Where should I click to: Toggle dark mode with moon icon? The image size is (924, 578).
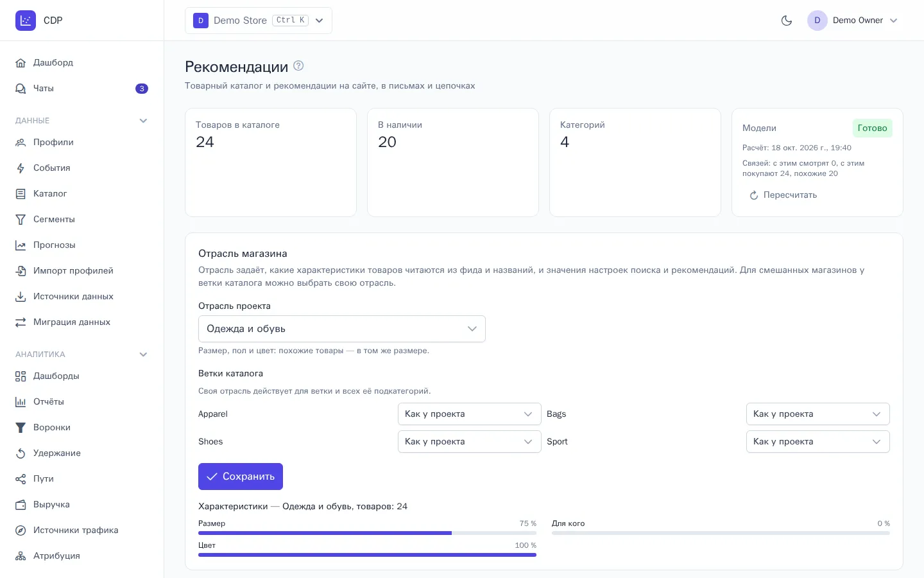point(786,21)
